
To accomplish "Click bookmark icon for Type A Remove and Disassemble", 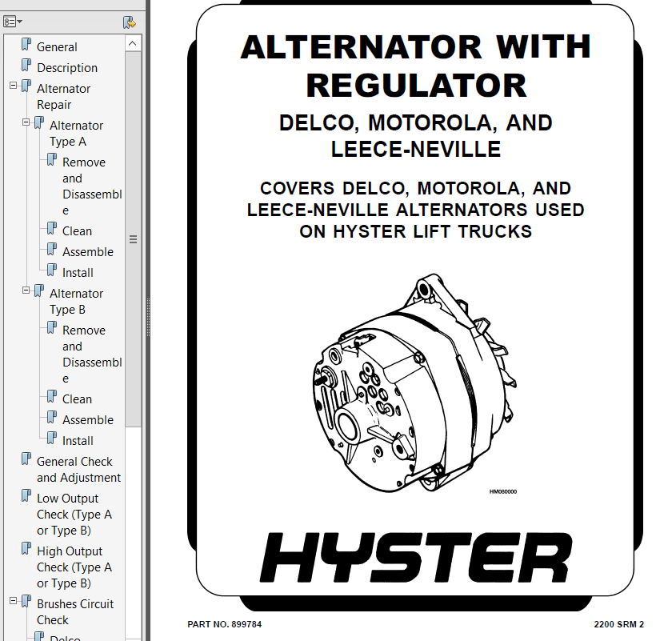I will tap(52, 159).
